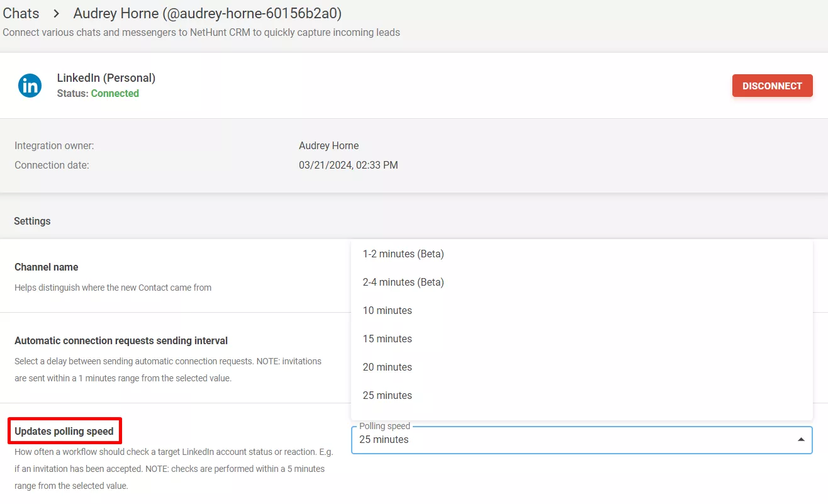
Task: Pick the 20 minutes option
Action: (x=582, y=367)
